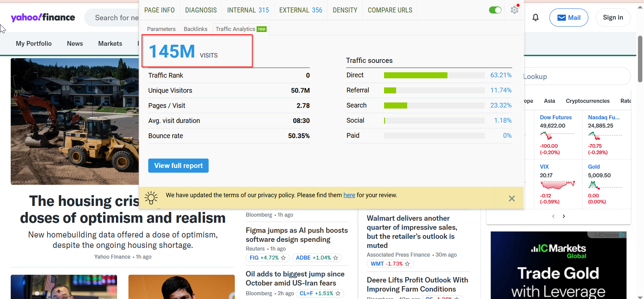Click the 145M visits figure
The image size is (644, 299).
pyautogui.click(x=172, y=52)
